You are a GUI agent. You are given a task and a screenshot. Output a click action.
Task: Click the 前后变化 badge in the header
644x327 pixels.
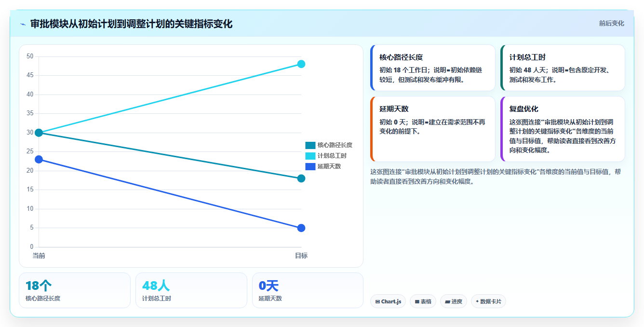[x=611, y=23]
